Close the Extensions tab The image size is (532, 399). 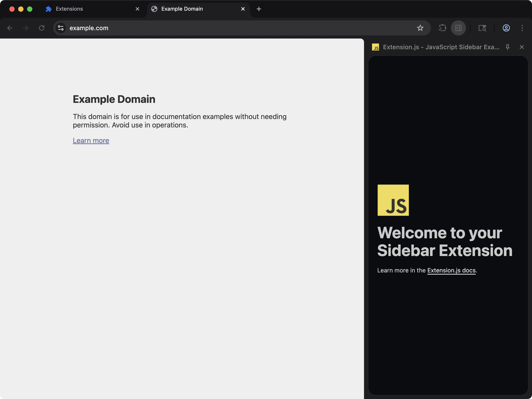[137, 9]
